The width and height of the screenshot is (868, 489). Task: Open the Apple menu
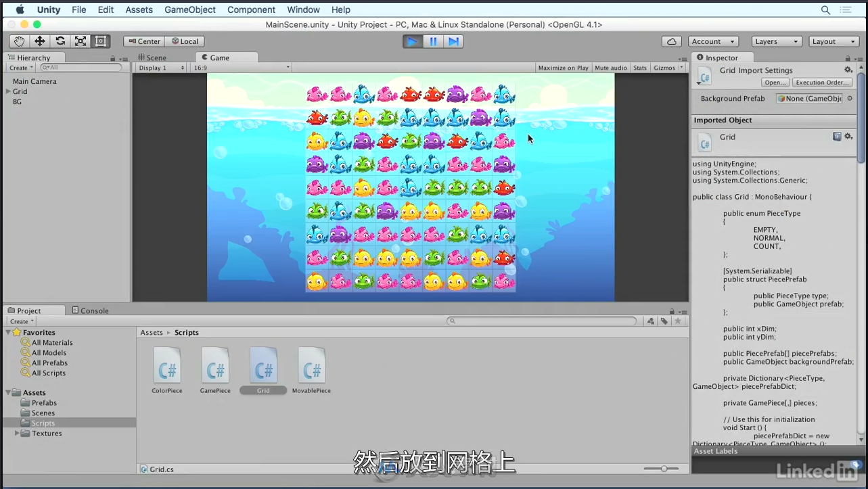point(20,9)
